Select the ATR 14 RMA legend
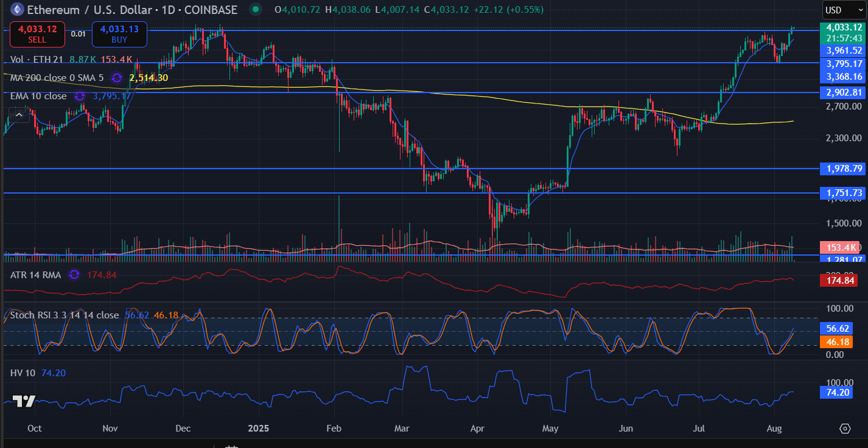 tap(36, 275)
